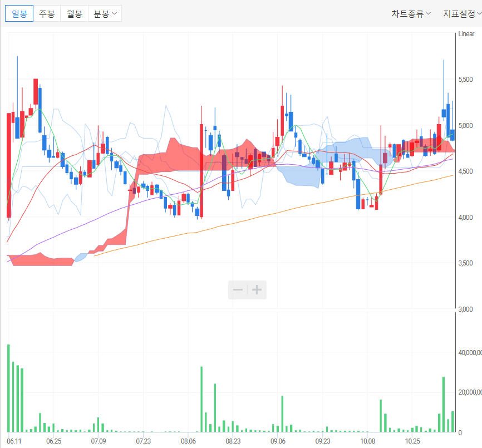Click the minus zoom-out icon on chart

(238, 290)
